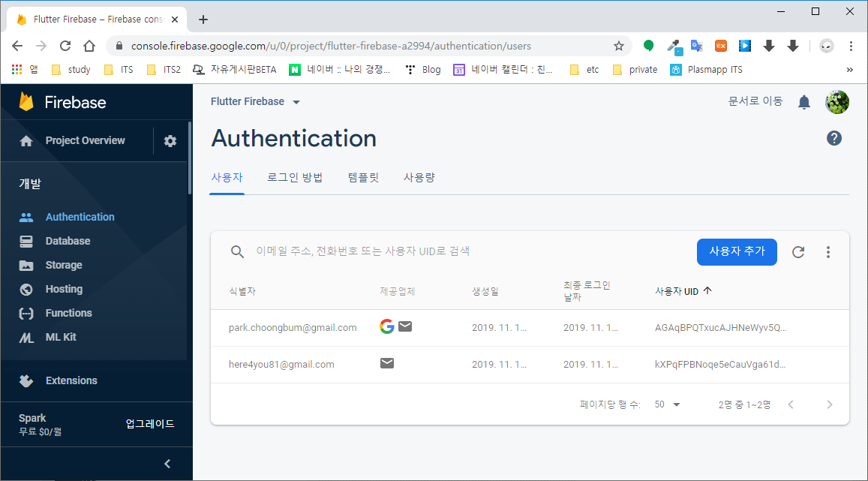Go back in browser history

pos(17,46)
